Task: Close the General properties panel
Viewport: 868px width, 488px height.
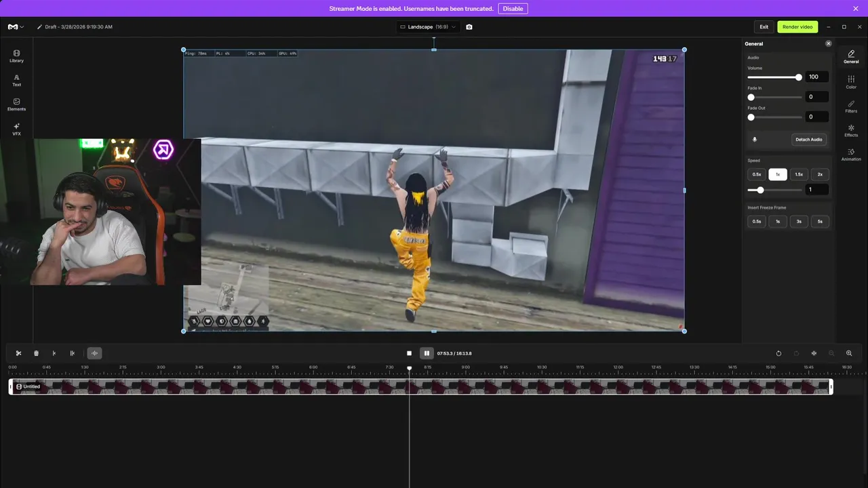Action: [828, 43]
